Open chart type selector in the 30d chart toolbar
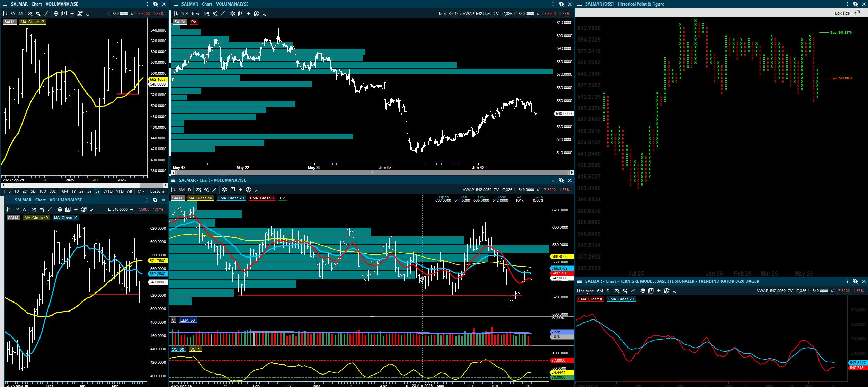The image size is (868, 387). (175, 14)
